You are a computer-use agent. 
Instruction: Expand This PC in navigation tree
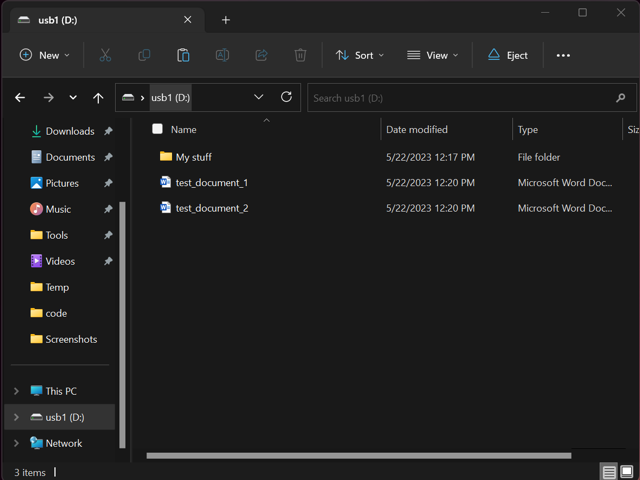point(16,391)
